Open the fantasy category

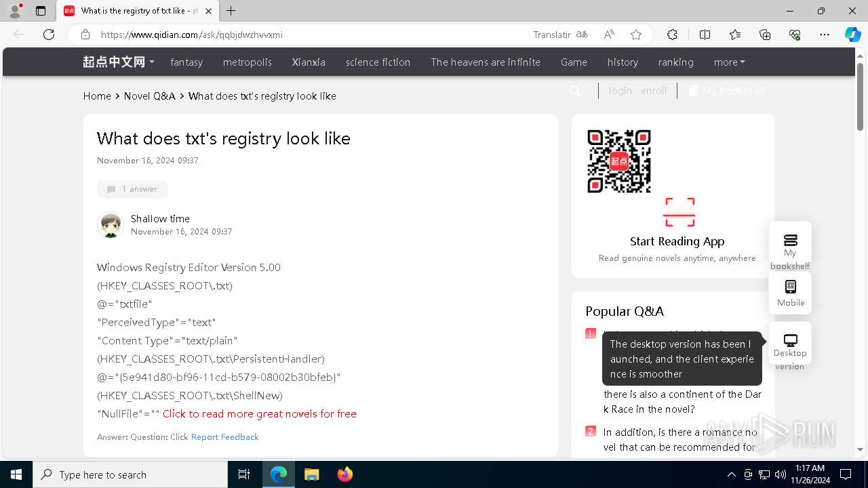186,62
